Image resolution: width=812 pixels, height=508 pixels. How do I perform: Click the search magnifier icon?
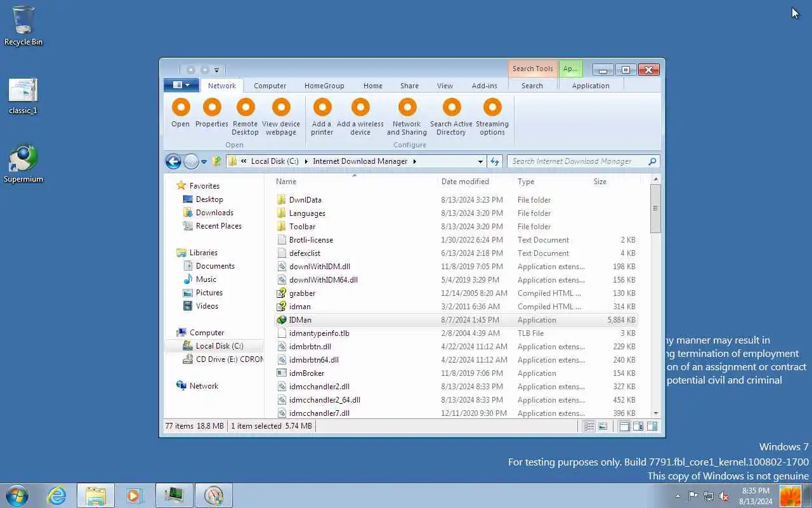point(652,161)
